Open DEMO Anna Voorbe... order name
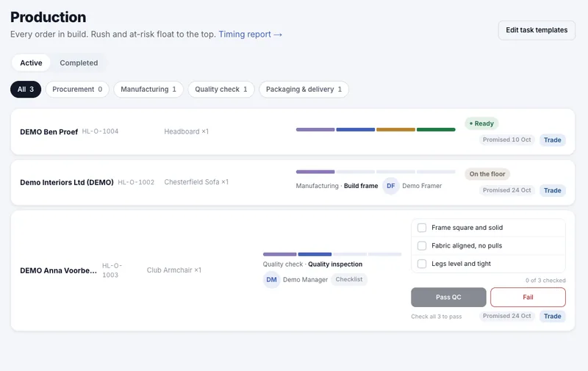Screen dimensions: 588x371 pyautogui.click(x=59, y=270)
